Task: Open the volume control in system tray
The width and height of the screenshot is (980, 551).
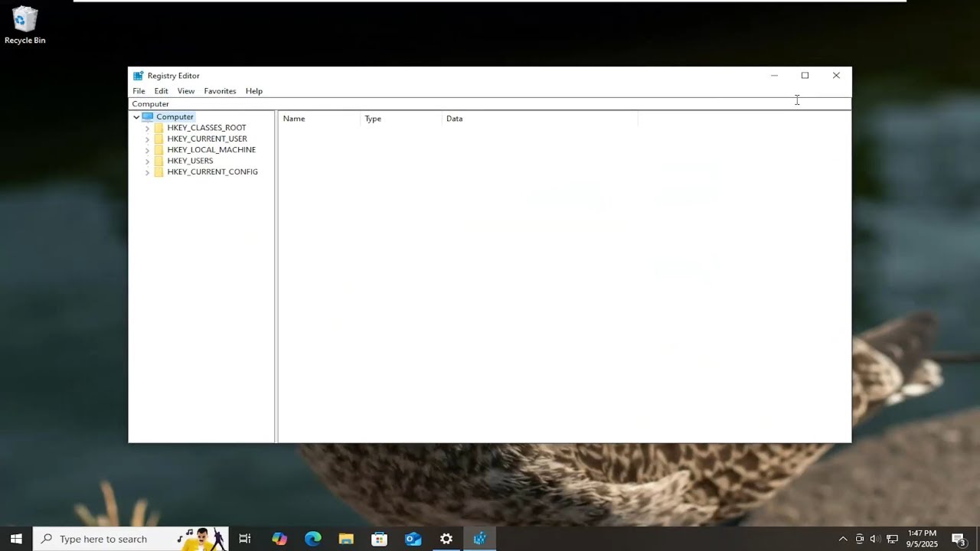Action: pos(875,539)
